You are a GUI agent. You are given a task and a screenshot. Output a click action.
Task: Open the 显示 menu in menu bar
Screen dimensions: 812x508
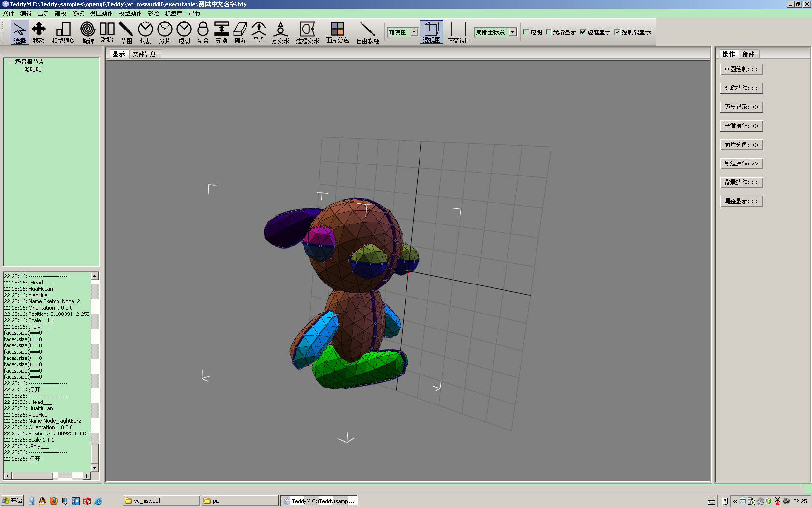[x=43, y=14]
